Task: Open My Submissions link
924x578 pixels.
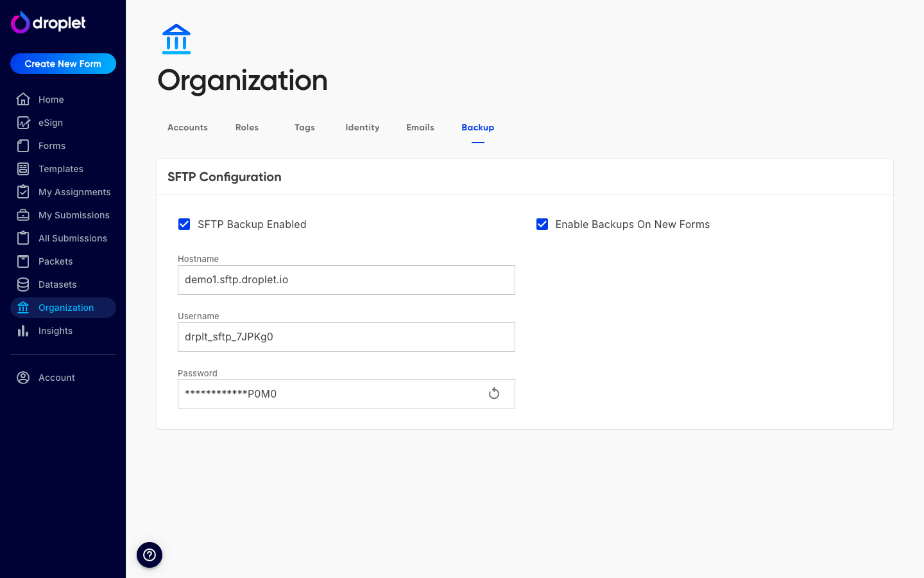Action: [x=63, y=215]
